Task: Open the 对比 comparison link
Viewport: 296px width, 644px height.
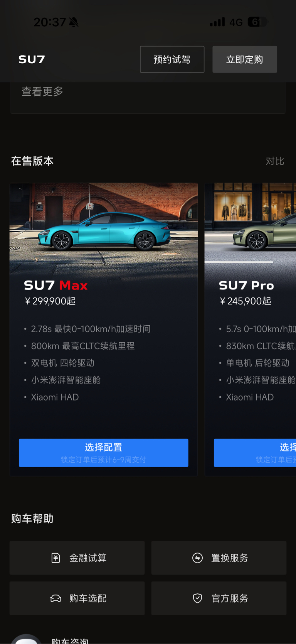Action: pyautogui.click(x=275, y=161)
